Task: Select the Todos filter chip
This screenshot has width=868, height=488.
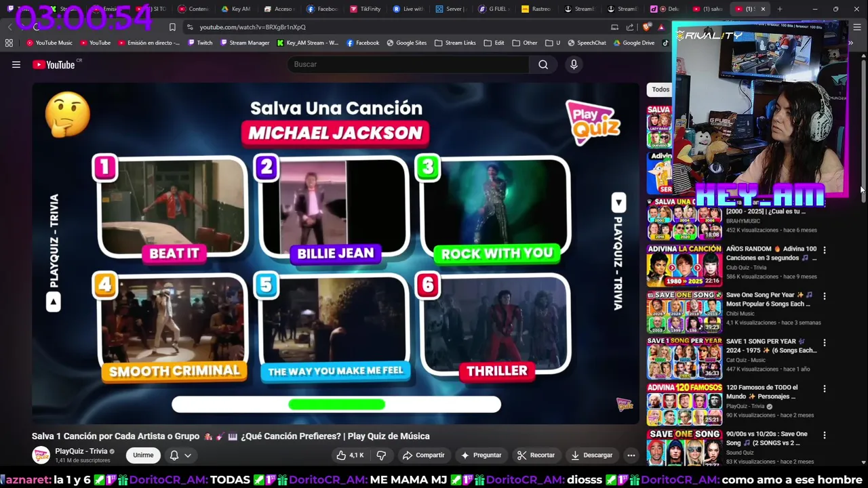Action: 660,89
